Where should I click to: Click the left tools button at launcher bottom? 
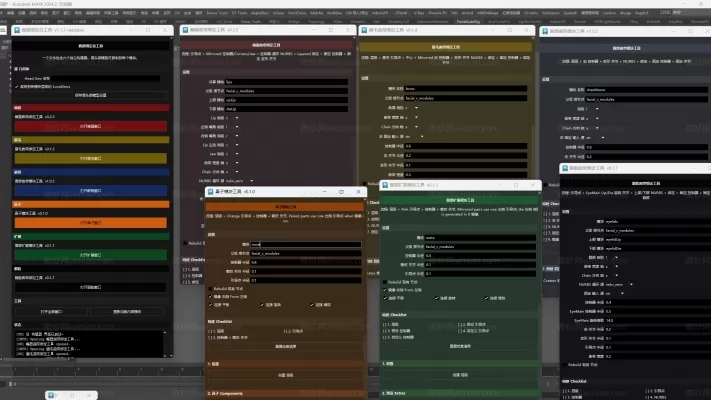(51, 312)
